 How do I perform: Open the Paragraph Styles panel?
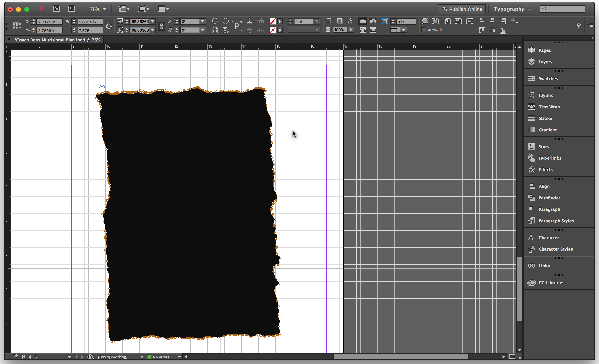[x=556, y=221]
